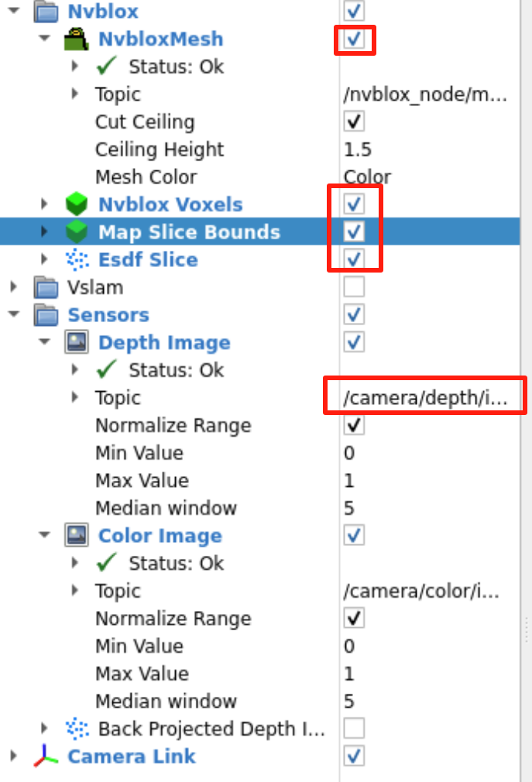Toggle the Cut Ceiling checkbox
Screen dimensions: 532x782
click(354, 122)
